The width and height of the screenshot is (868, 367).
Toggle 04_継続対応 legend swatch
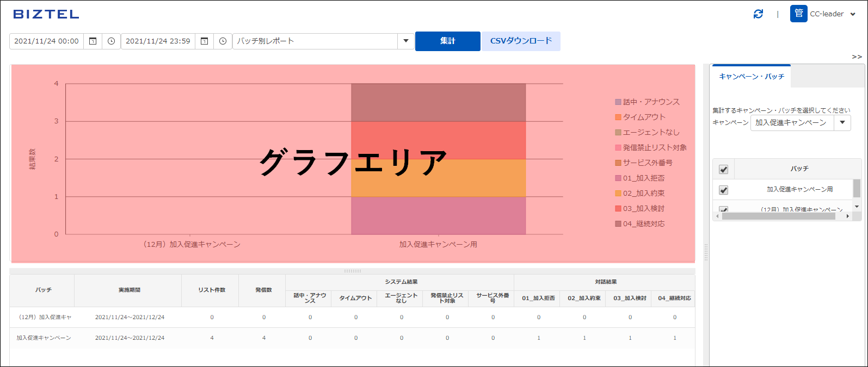point(618,224)
